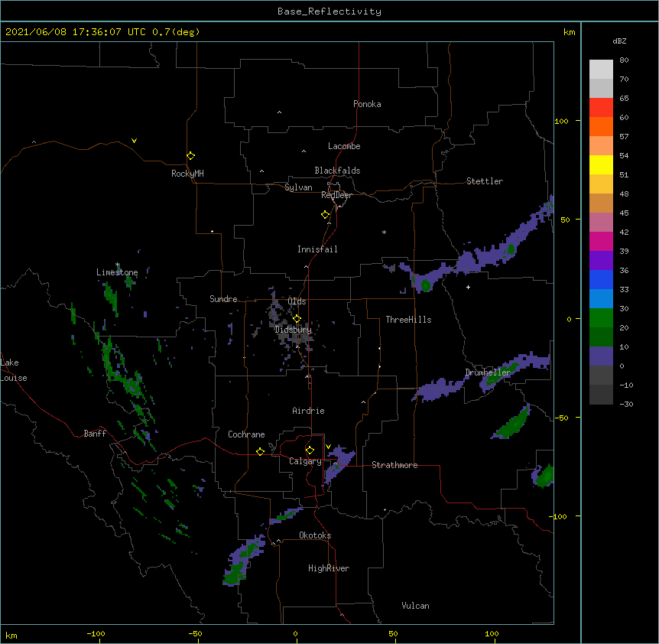Click the Strathmore label

tap(394, 465)
